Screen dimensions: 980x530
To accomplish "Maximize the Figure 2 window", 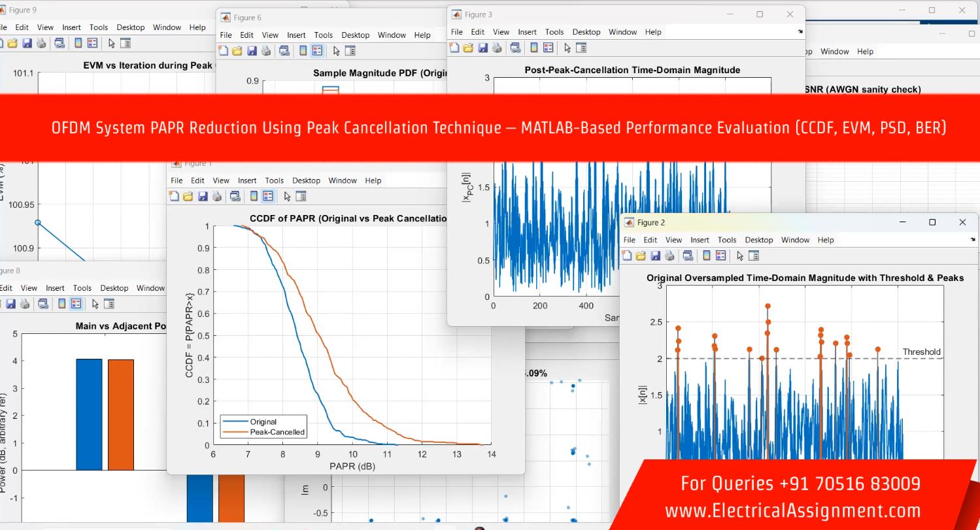I will click(932, 222).
